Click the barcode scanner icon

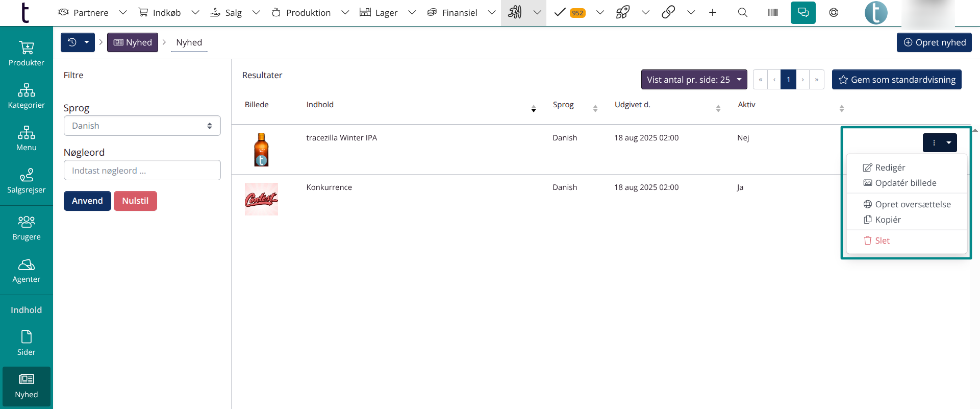coord(773,13)
